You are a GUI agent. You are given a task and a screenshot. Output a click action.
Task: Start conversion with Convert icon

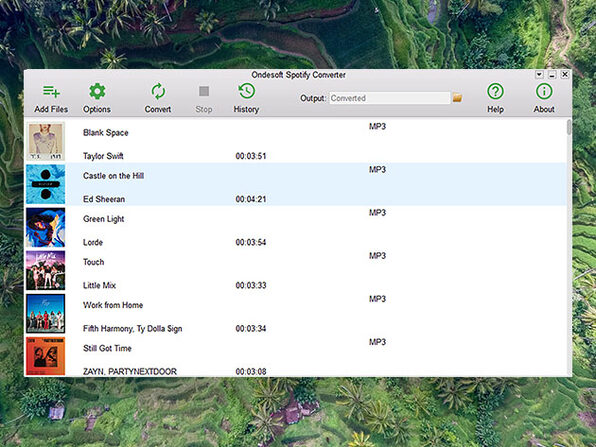click(158, 91)
